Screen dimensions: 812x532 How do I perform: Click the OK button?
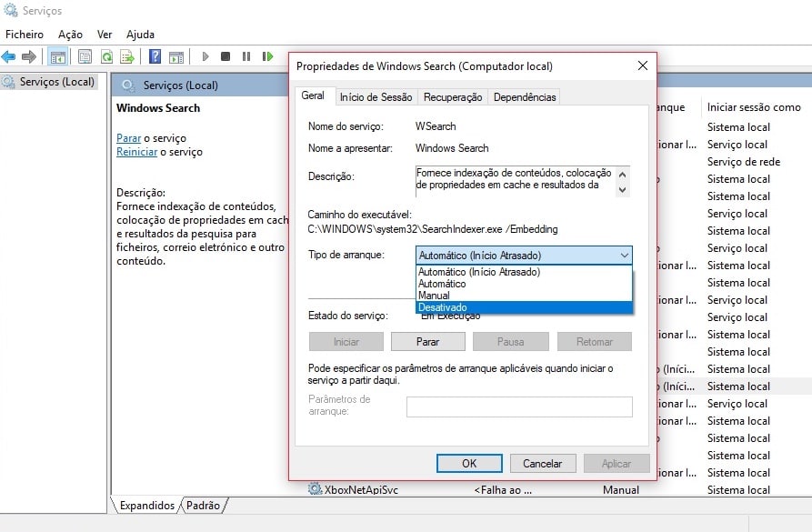point(469,463)
